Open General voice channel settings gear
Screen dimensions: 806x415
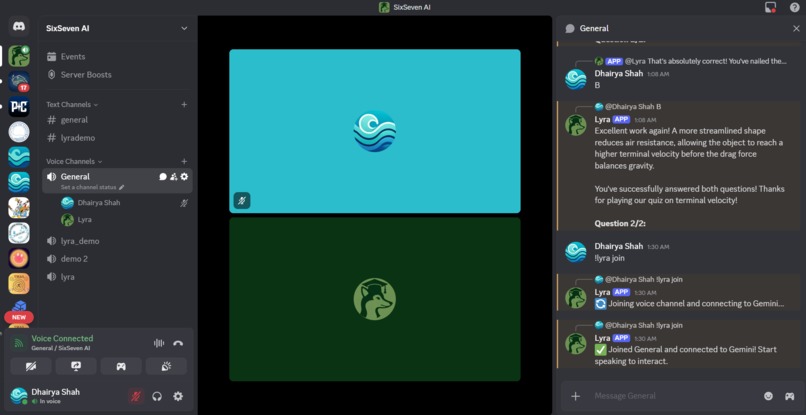click(184, 176)
